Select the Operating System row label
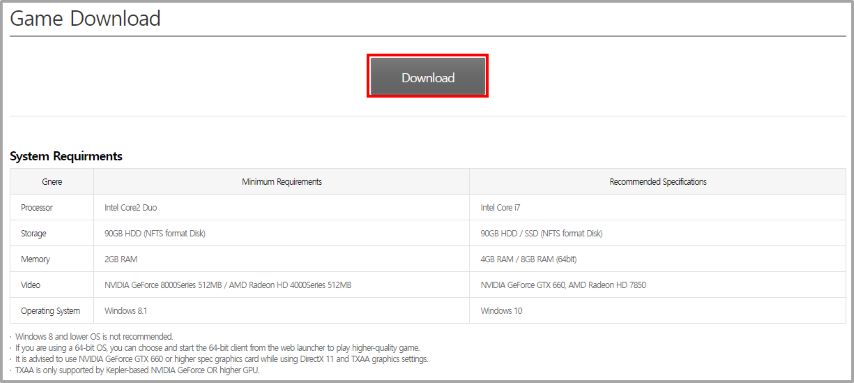Viewport: 854px width, 383px height. pyautogui.click(x=50, y=311)
